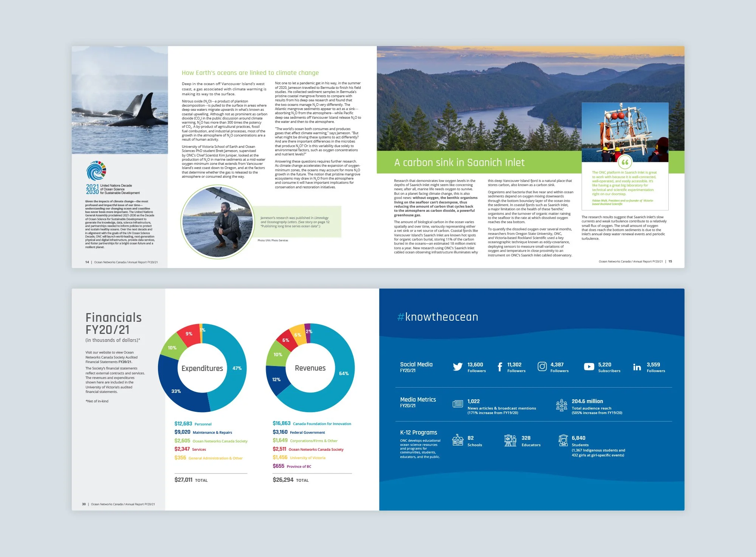Click the "$3,160 Federal Government" line
Viewport: 756px width, 557px height.
point(299,432)
